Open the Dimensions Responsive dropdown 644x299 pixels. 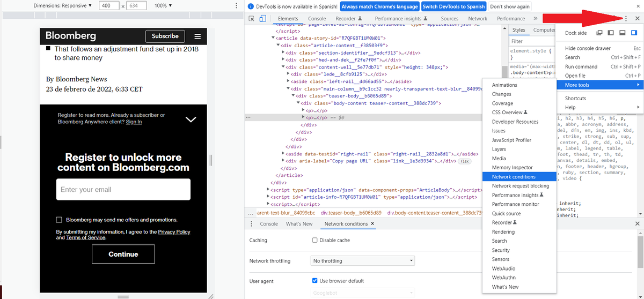(62, 5)
